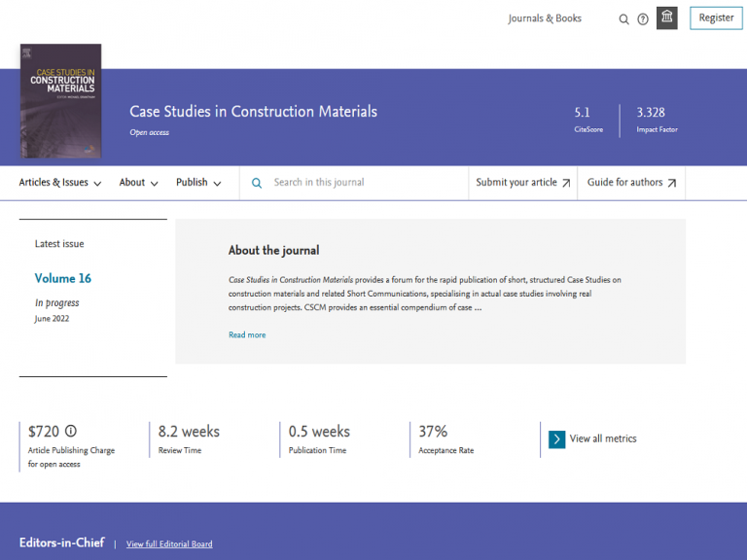Open View full Editorial Board link
This screenshot has width=747, height=560.
[x=169, y=543]
